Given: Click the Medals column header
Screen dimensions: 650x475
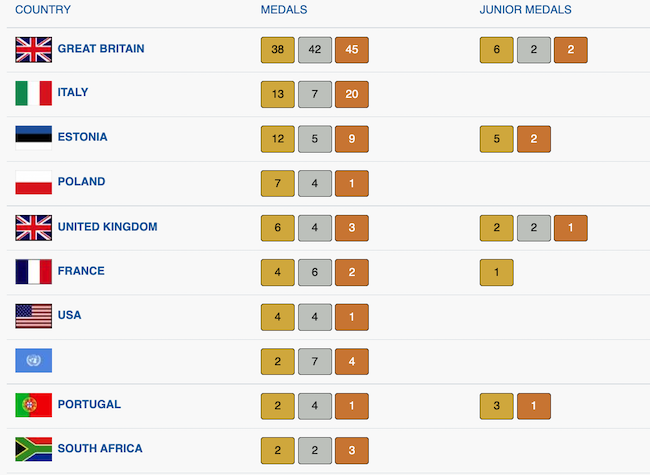Looking at the screenshot, I should (x=283, y=10).
